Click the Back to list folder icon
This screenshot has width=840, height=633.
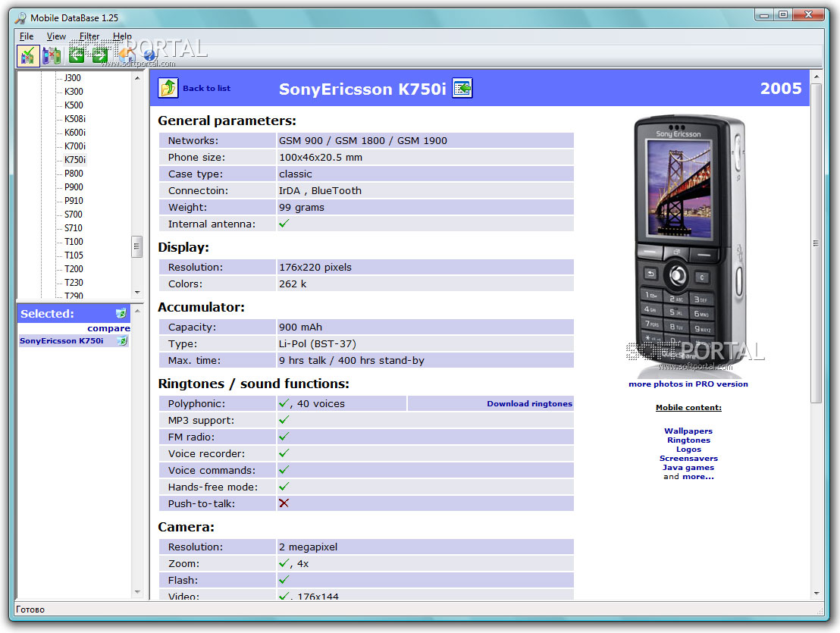pos(168,88)
